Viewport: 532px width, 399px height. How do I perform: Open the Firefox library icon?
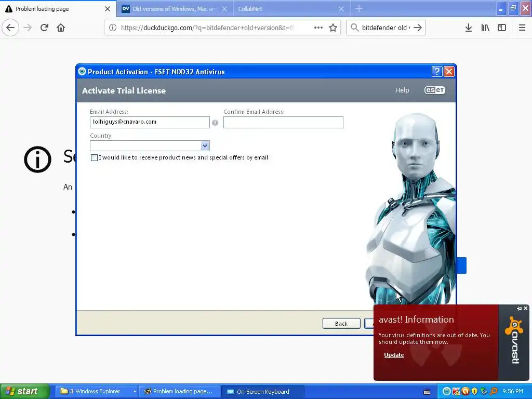tap(485, 28)
